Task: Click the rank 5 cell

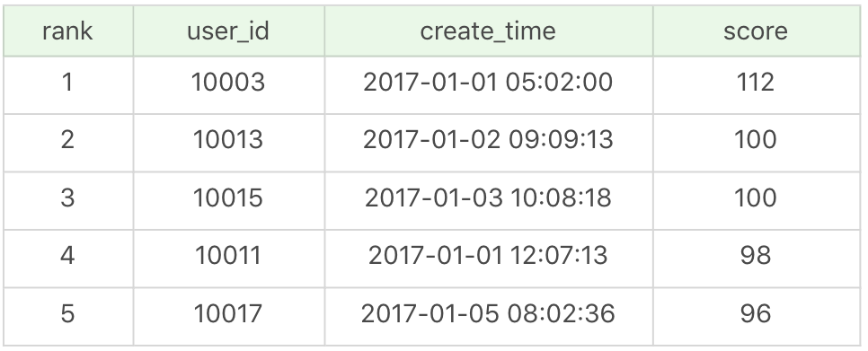Action: 67,313
